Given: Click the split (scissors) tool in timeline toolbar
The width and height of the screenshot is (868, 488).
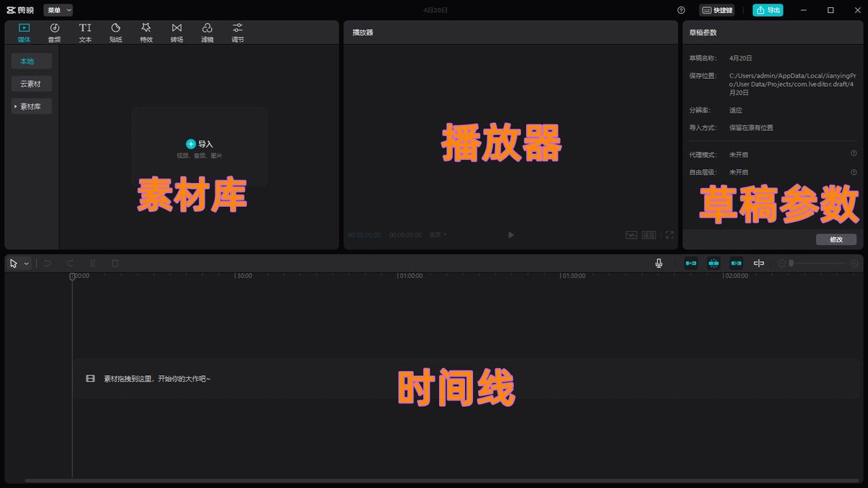Looking at the screenshot, I should 92,262.
